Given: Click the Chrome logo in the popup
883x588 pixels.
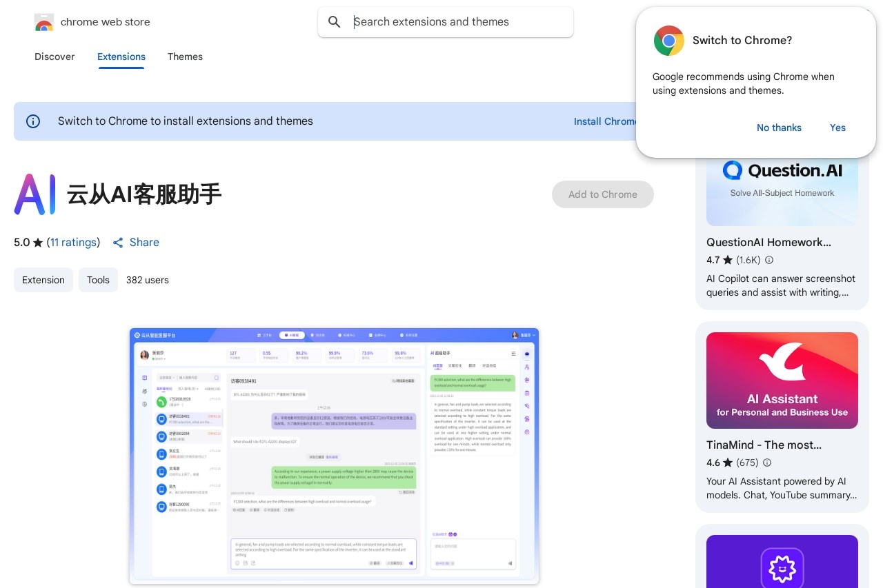Looking at the screenshot, I should (669, 41).
